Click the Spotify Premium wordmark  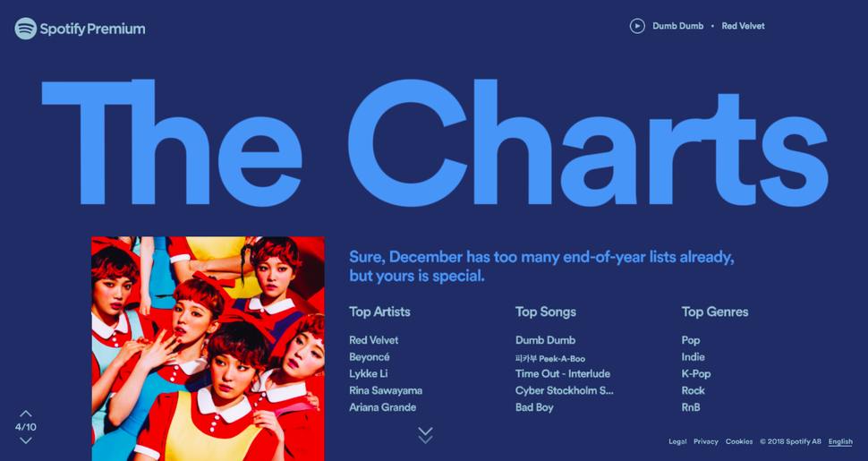click(x=92, y=30)
